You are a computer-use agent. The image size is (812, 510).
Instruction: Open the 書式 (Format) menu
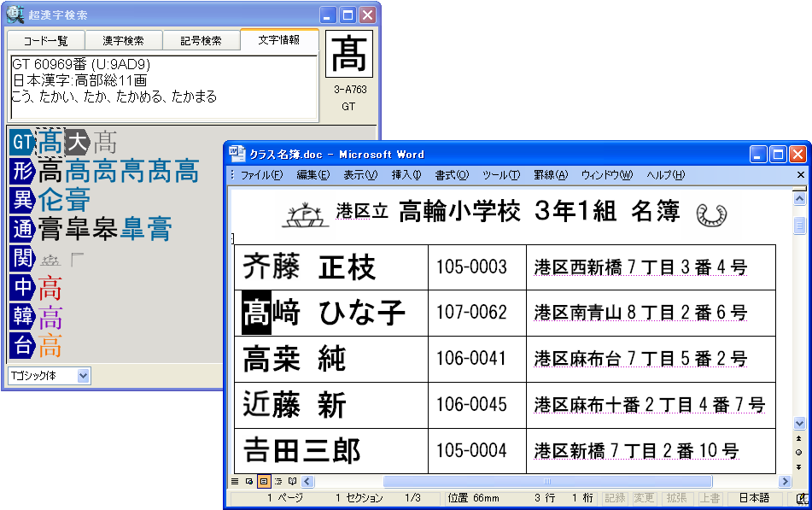452,175
